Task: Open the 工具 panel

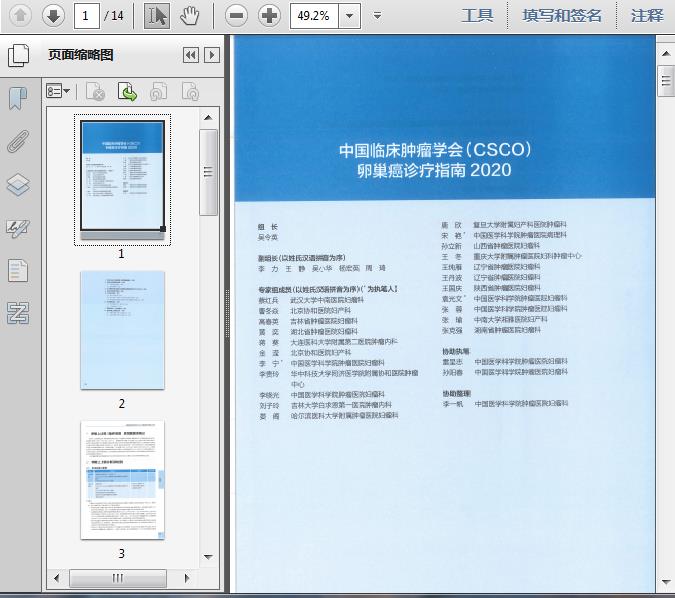Action: pos(477,15)
